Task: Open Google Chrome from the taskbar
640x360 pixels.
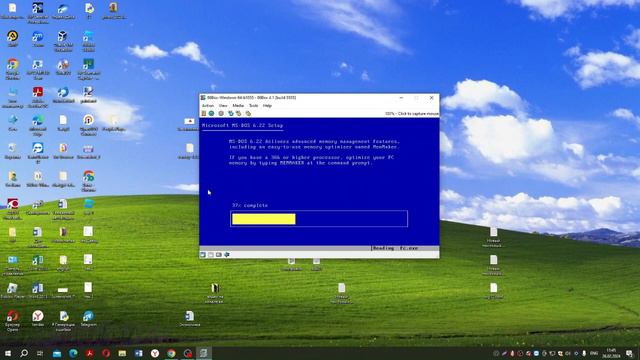Action: [x=171, y=353]
